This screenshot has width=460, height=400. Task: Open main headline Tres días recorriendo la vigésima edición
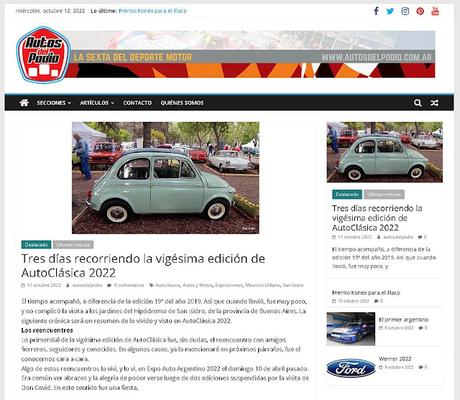pos(143,266)
